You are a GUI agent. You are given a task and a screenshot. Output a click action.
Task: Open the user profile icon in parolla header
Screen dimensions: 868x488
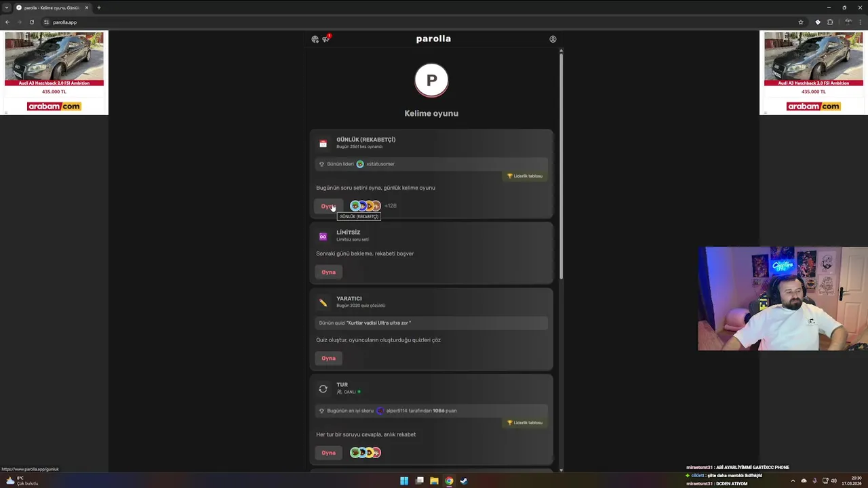(x=553, y=39)
